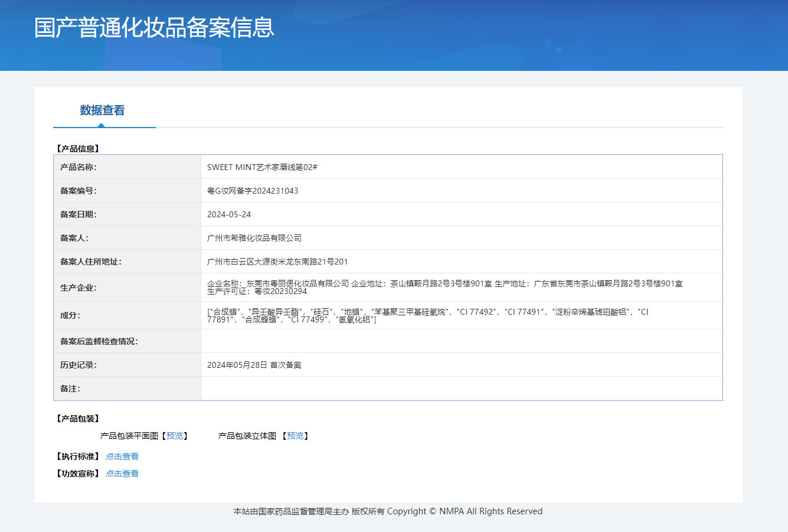Viewport: 788px width, 532px height.
Task: Click 点击查看 next to 执行标准
Action: [122, 456]
